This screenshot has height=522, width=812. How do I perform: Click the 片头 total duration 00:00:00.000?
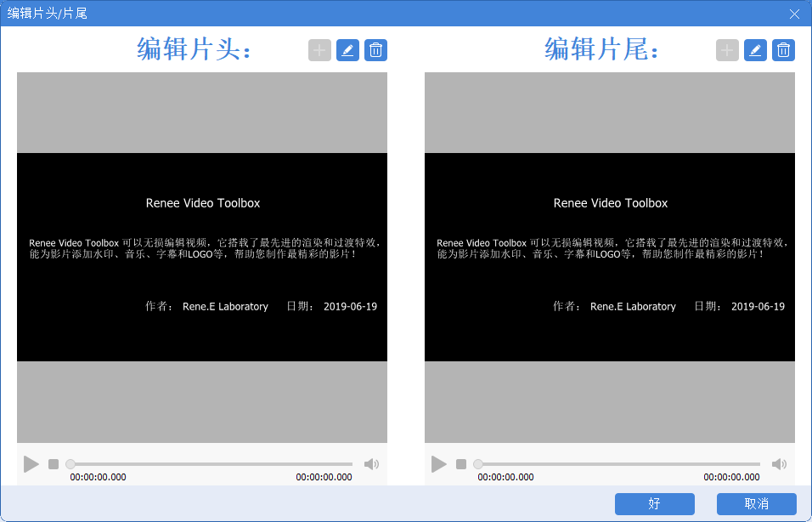pyautogui.click(x=324, y=477)
